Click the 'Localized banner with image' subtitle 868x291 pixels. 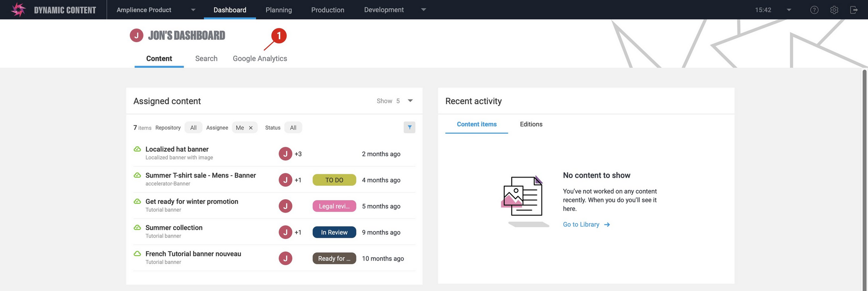[x=179, y=157]
